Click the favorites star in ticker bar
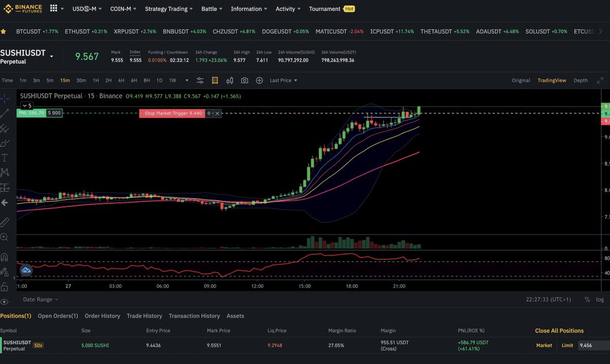610x364 pixels. [x=4, y=32]
